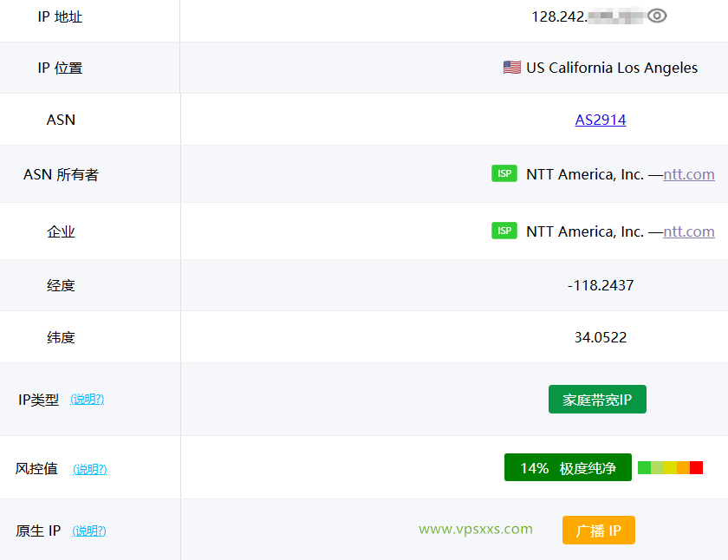The width and height of the screenshot is (728, 560).
Task: Select the partially masked 128.242 IP address
Action: click(x=588, y=16)
